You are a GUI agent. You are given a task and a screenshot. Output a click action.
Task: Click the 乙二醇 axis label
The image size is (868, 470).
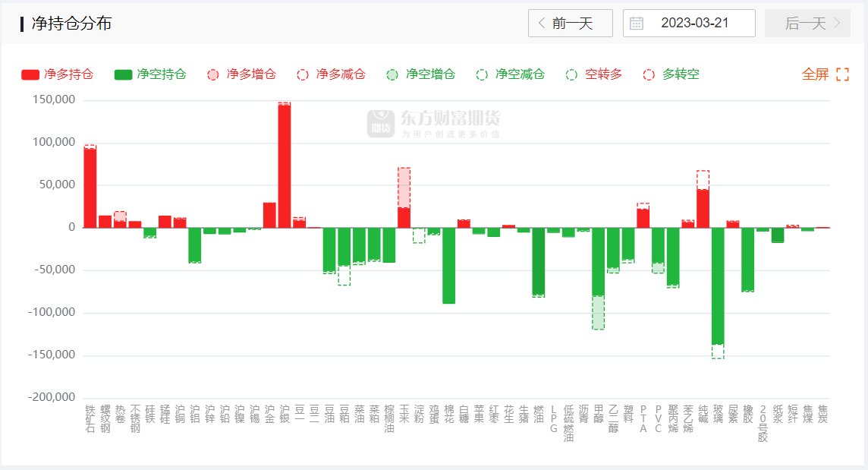(x=613, y=419)
